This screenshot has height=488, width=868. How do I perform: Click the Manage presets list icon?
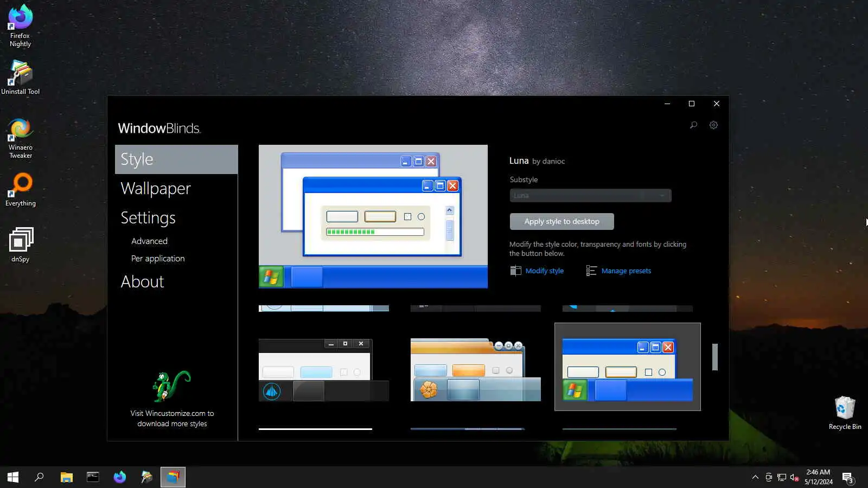coord(591,271)
